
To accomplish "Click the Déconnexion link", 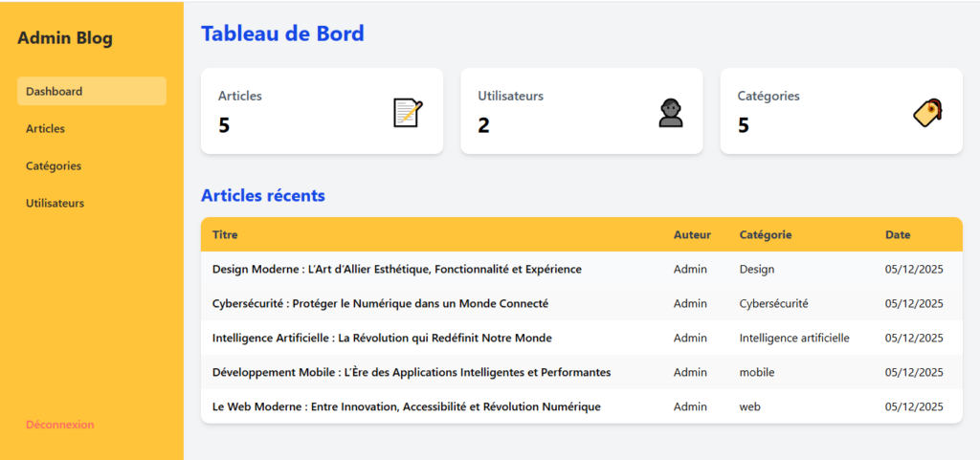I will pyautogui.click(x=60, y=425).
